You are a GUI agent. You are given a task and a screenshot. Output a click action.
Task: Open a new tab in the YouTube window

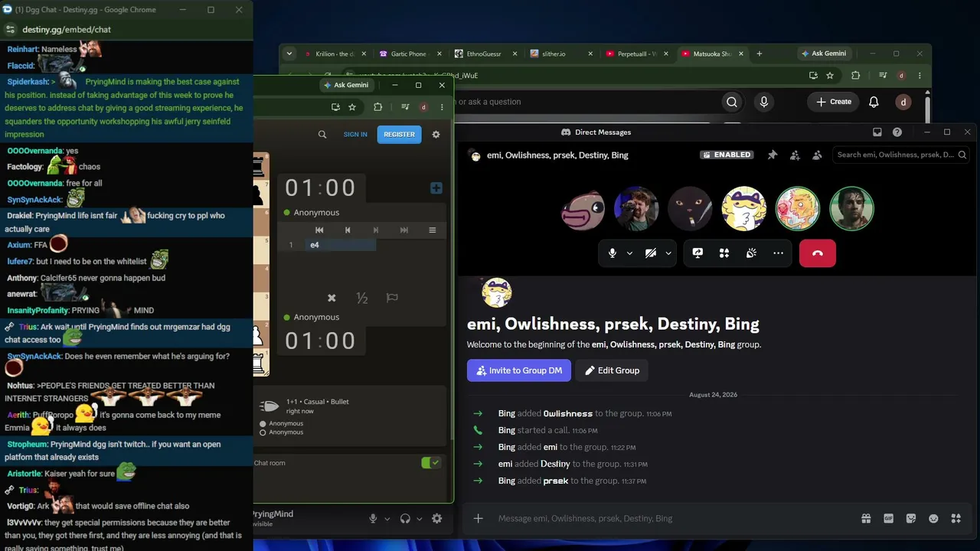coord(759,54)
